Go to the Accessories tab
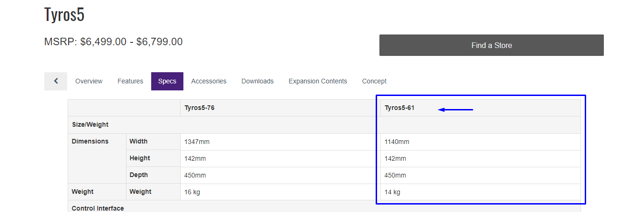This screenshot has width=644, height=212. [209, 81]
